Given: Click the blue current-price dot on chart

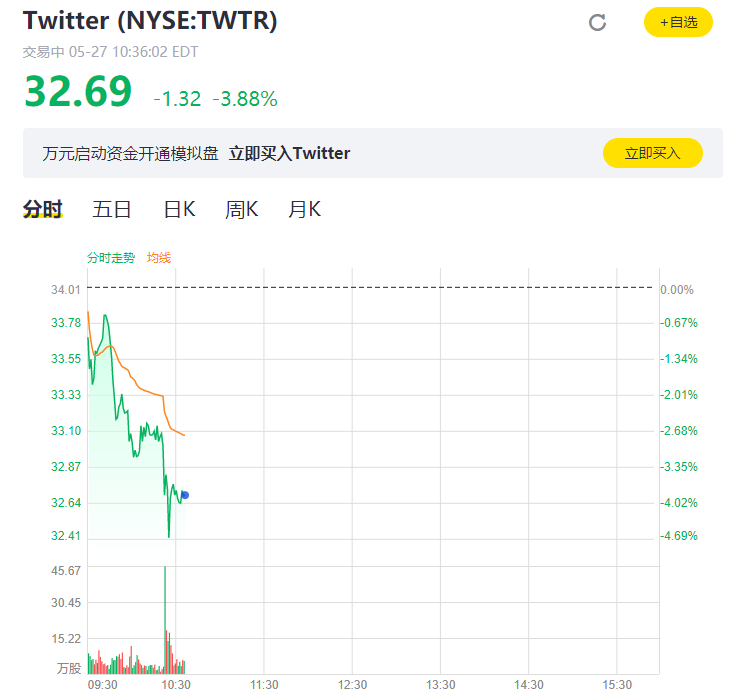Looking at the screenshot, I should point(185,495).
